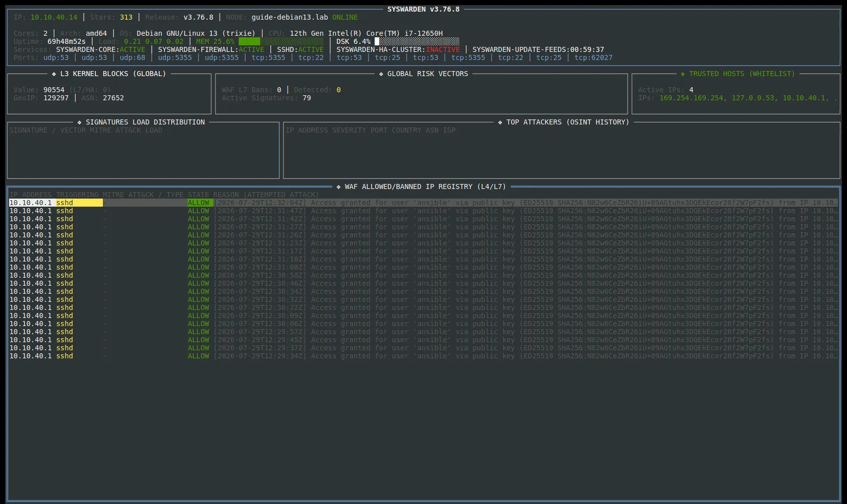The width and height of the screenshot is (847, 504).
Task: Select the registry row timestamped 12:30:58Z
Action: click(x=423, y=275)
